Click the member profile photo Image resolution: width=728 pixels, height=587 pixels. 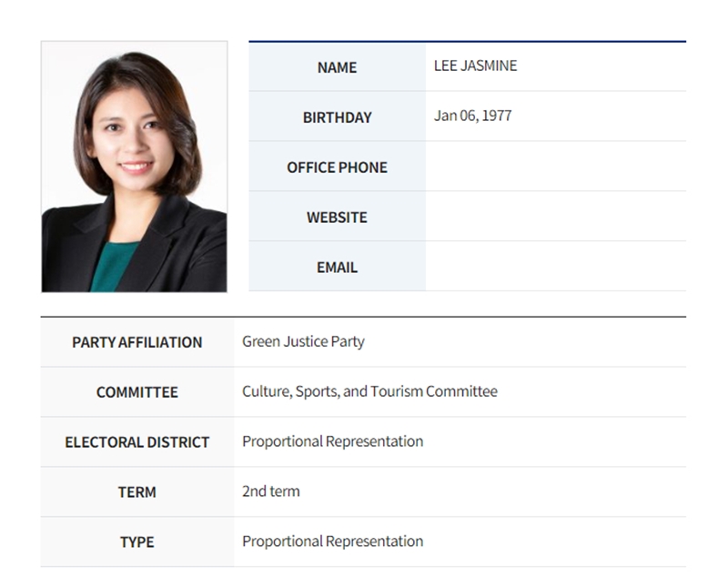point(134,167)
